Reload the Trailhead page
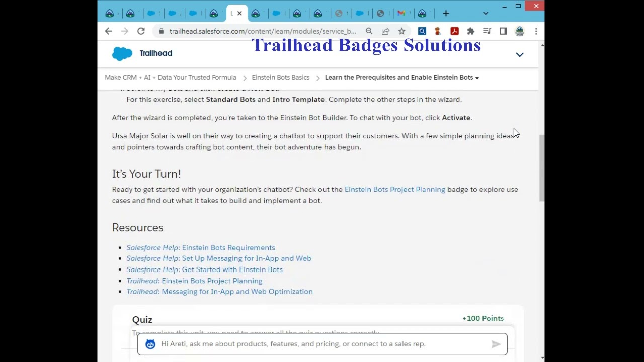 click(141, 31)
